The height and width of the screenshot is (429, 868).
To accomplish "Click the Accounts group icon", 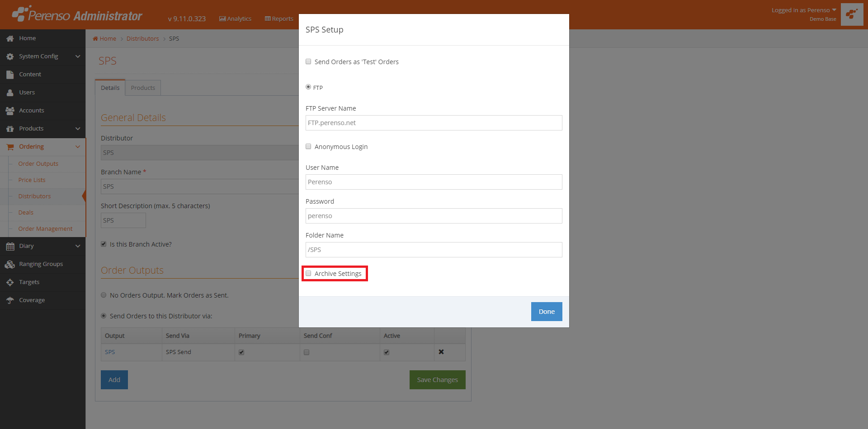I will [x=10, y=111].
